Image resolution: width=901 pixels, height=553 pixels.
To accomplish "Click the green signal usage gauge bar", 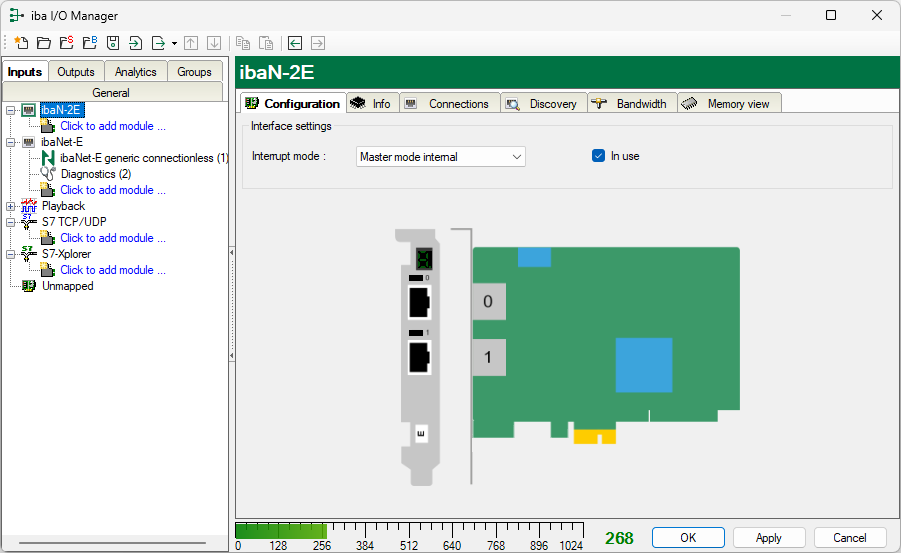I will (x=281, y=531).
